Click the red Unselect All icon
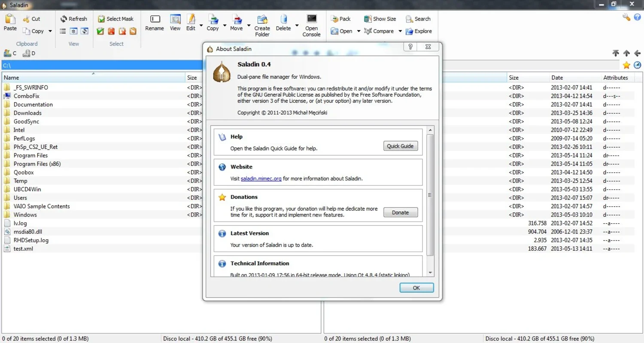 [111, 31]
